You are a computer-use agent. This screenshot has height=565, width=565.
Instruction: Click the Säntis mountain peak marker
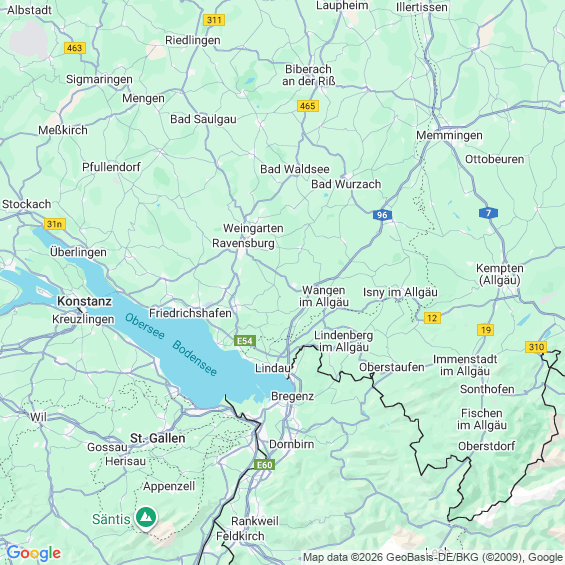point(146,518)
